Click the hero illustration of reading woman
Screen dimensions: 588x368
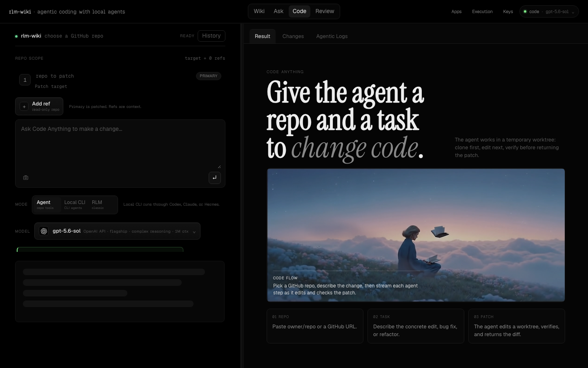point(416,235)
